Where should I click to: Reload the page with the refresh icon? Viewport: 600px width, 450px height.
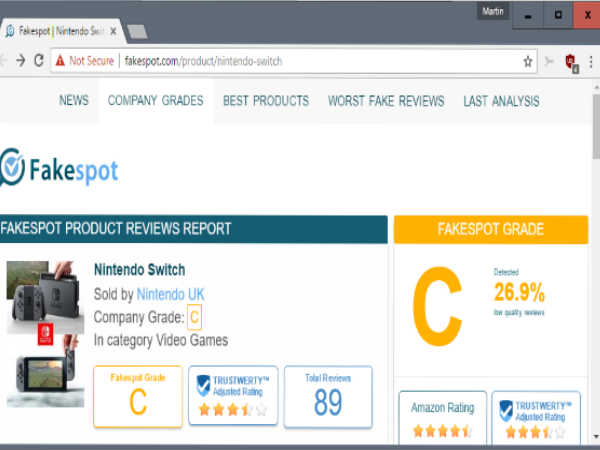[x=39, y=60]
